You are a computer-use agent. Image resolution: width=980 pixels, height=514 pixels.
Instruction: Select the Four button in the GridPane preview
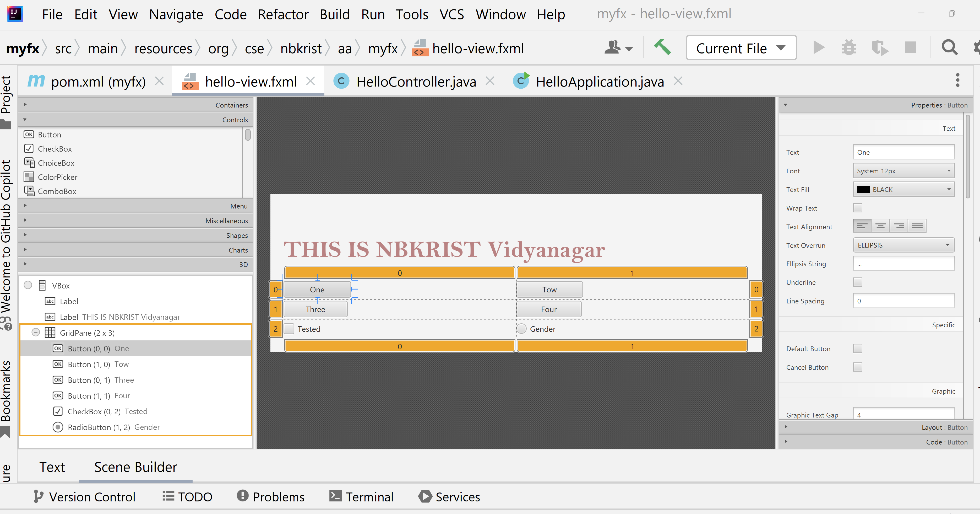click(x=549, y=309)
